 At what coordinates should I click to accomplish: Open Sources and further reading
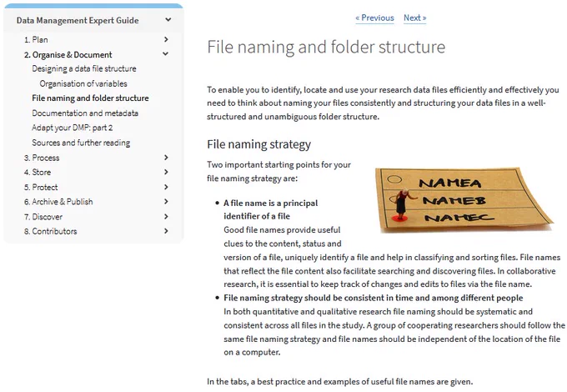[x=81, y=143]
